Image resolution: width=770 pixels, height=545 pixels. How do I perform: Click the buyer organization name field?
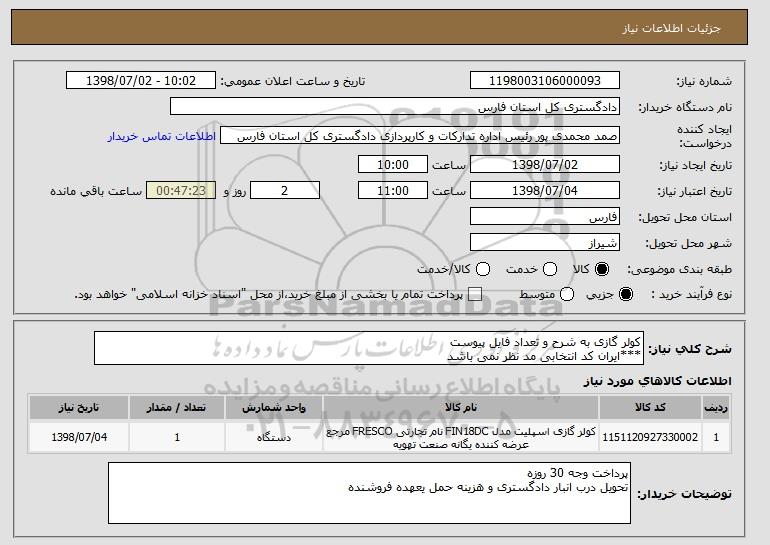(395, 107)
